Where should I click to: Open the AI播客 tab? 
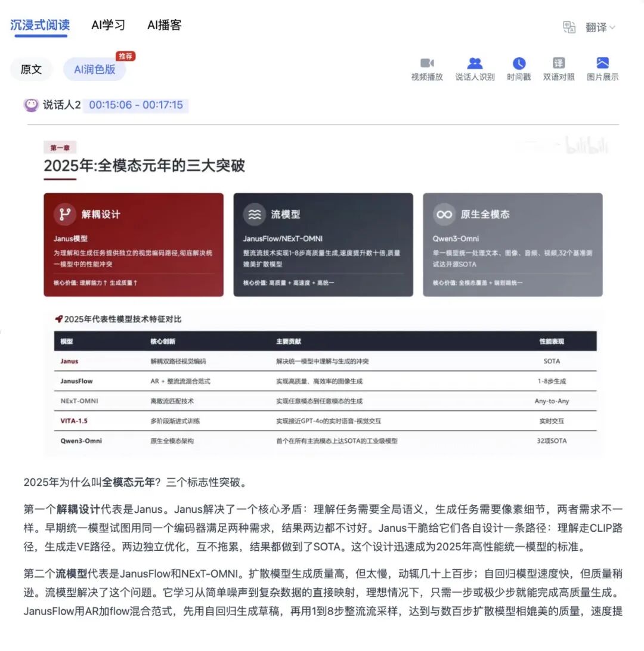[x=164, y=25]
